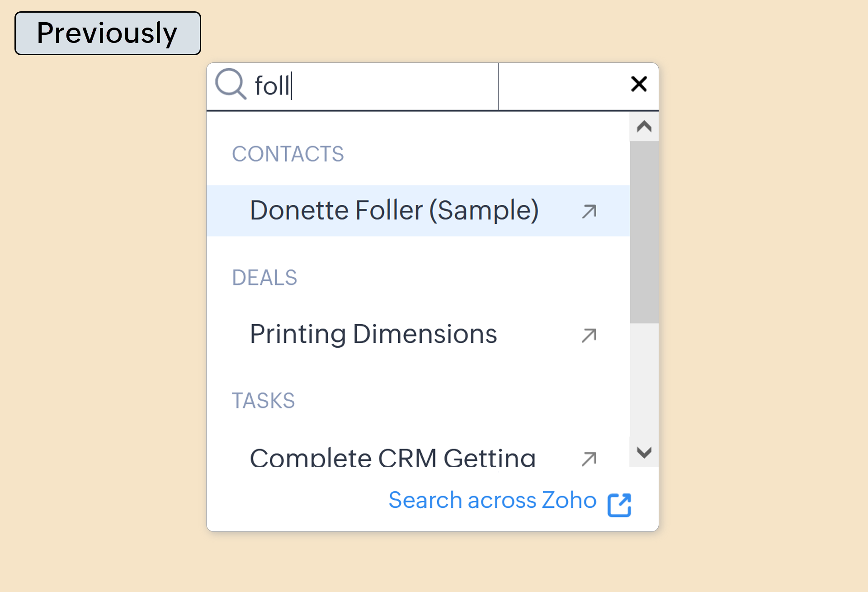Click the results scrollbar thumb
The height and width of the screenshot is (592, 868).
[x=644, y=232]
